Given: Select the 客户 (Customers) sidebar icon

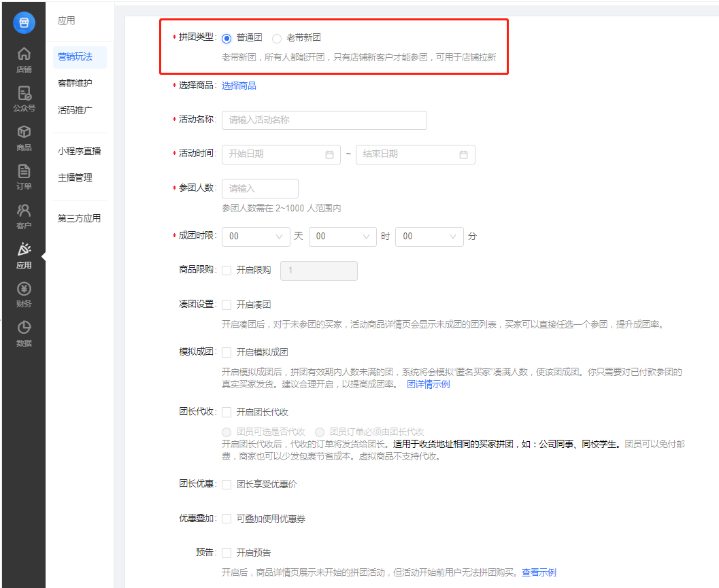Looking at the screenshot, I should [24, 215].
